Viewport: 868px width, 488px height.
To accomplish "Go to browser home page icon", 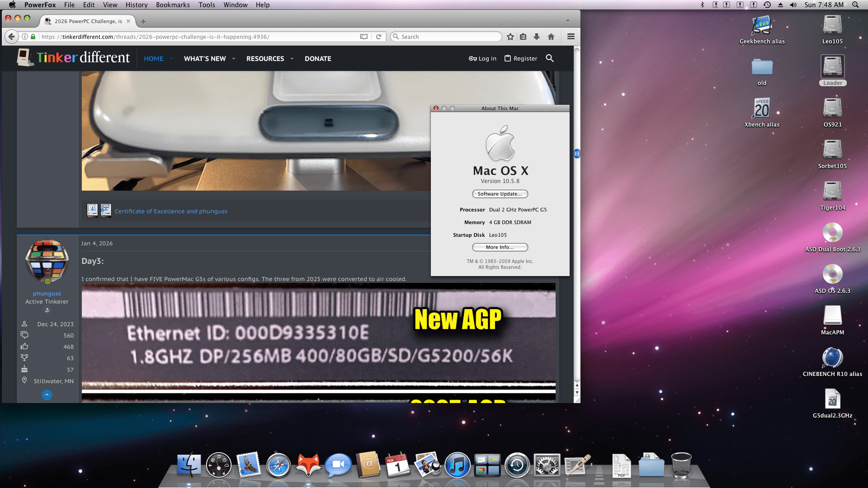I will coord(551,37).
